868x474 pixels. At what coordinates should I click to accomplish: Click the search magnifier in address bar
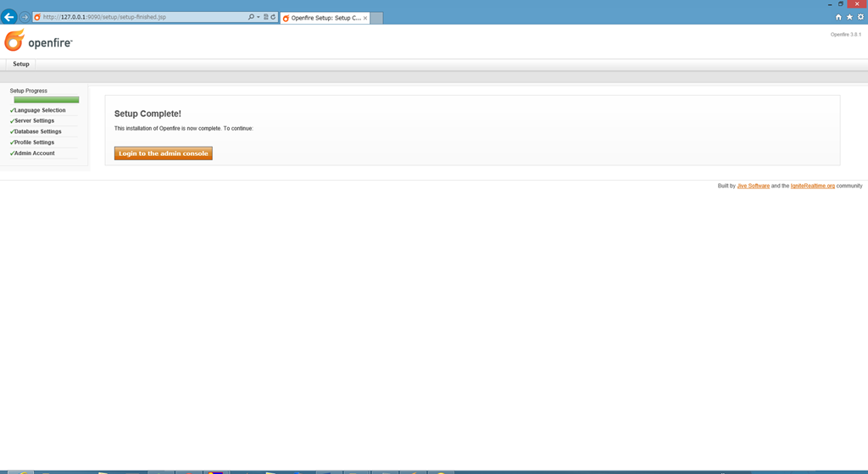(251, 17)
